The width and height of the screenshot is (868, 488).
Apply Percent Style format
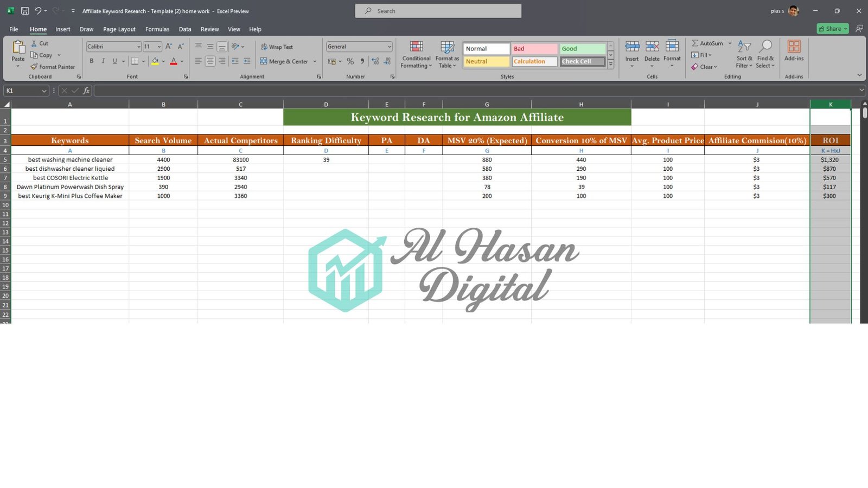coord(350,61)
